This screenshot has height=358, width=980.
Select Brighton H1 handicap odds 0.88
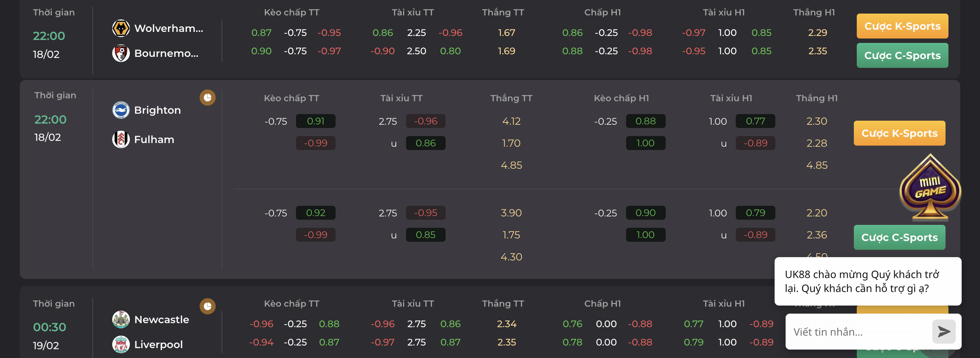(645, 121)
